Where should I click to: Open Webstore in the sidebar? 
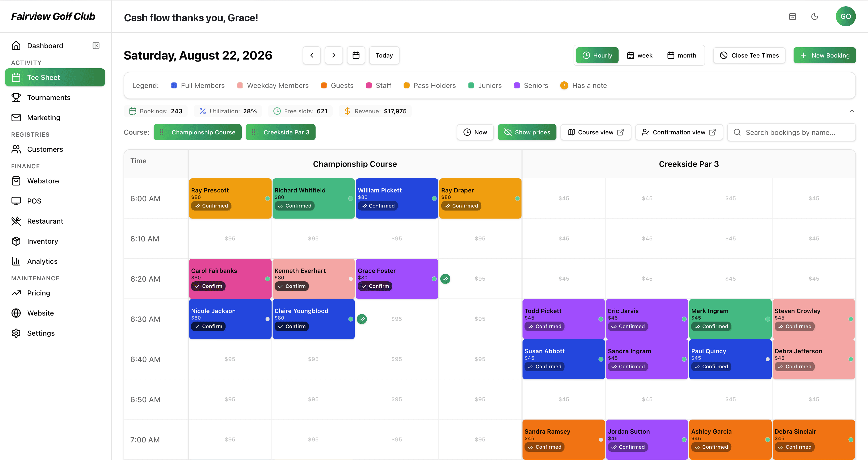(55, 181)
